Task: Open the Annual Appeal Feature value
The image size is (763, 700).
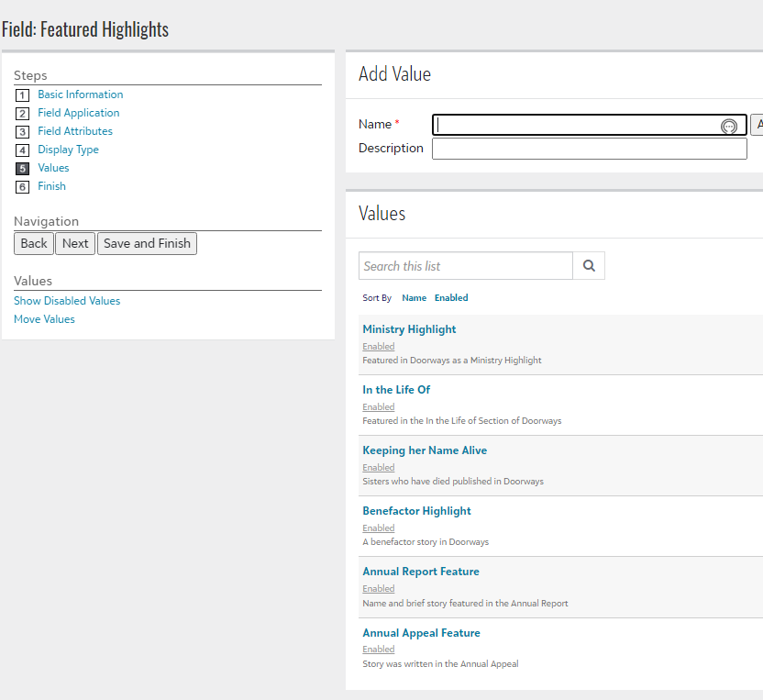Action: tap(421, 633)
